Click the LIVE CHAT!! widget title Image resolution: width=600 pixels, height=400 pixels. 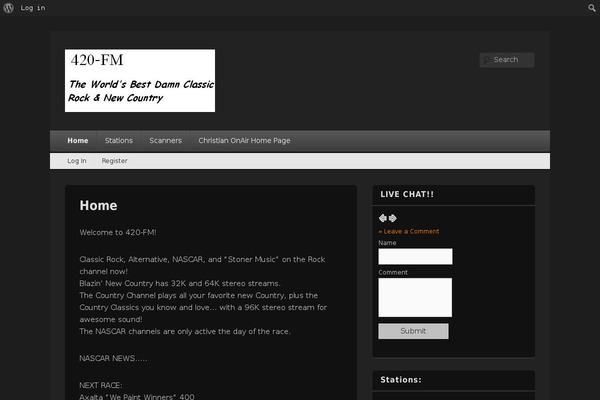click(407, 194)
